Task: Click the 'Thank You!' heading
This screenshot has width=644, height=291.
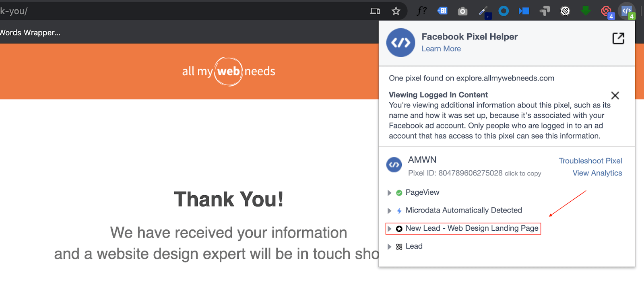Action: point(229,199)
